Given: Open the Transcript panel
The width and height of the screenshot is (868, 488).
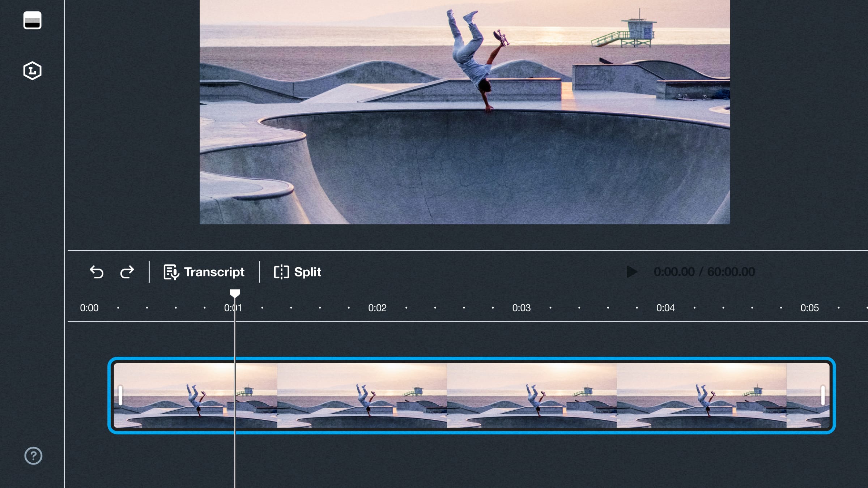Looking at the screenshot, I should 204,272.
